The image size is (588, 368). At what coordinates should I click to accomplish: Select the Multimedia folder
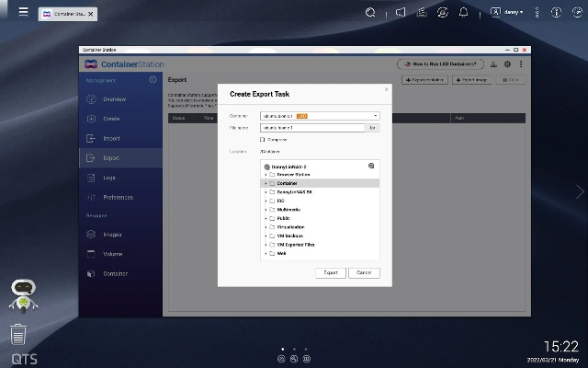[x=289, y=210]
